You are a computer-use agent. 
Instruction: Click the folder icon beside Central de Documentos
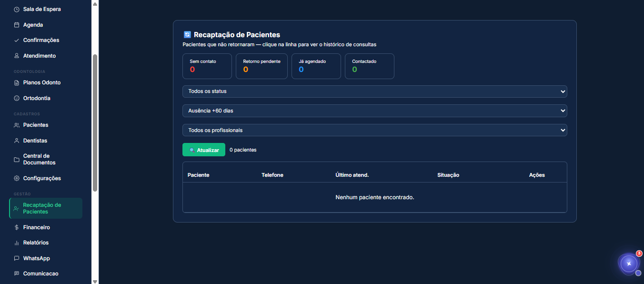point(17,159)
